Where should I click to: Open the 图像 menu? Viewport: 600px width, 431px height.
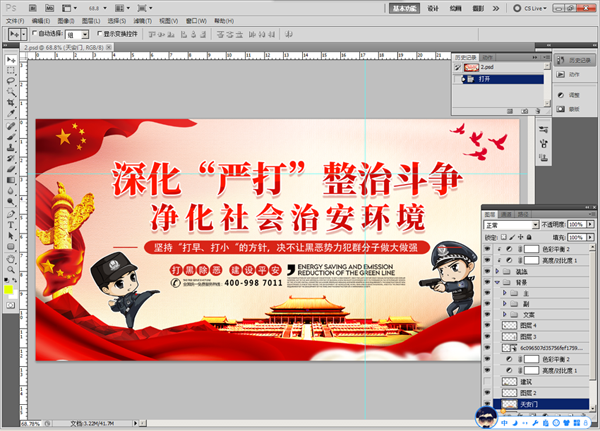click(65, 21)
